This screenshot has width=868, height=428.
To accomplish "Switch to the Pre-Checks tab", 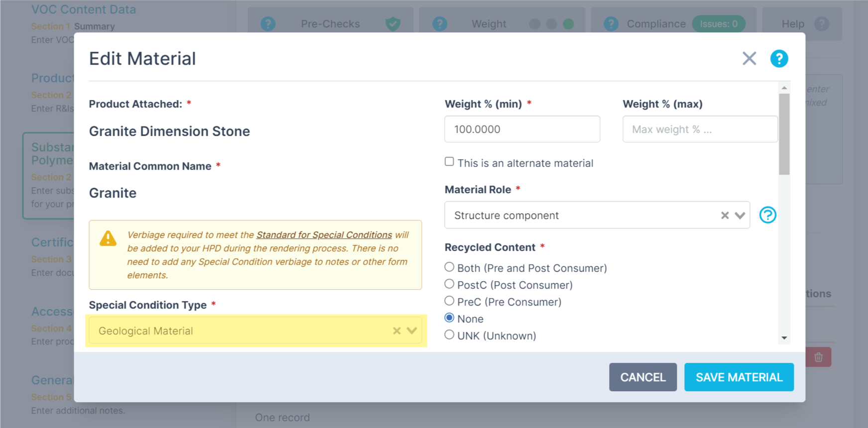I will click(x=330, y=24).
